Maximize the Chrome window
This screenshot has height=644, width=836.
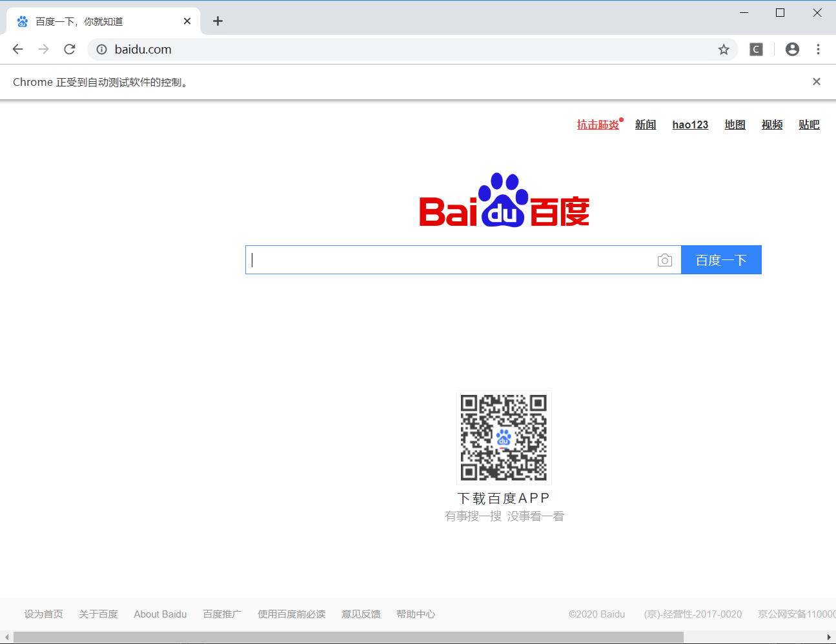[x=780, y=13]
